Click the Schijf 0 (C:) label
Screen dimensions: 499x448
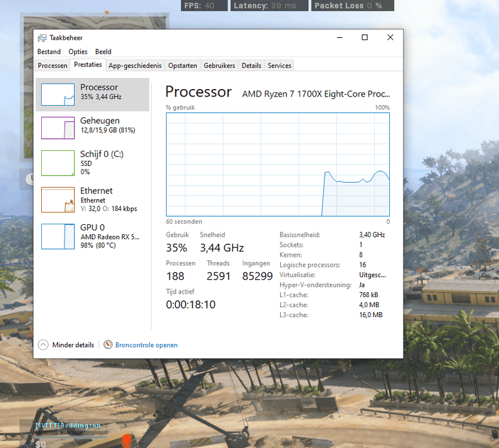102,154
